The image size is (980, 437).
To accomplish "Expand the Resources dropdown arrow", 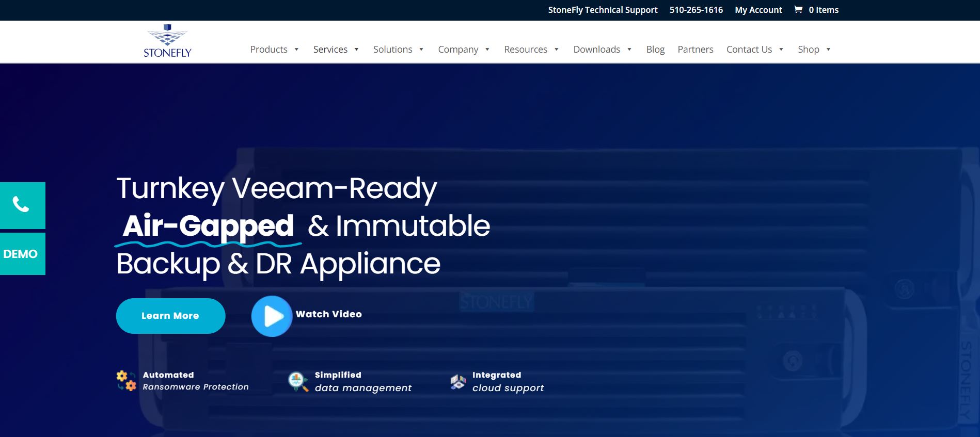I will pyautogui.click(x=556, y=50).
